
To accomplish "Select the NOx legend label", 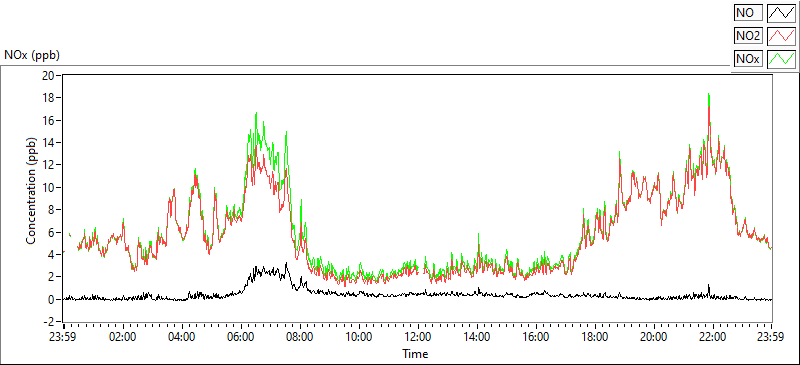I will tap(748, 59).
